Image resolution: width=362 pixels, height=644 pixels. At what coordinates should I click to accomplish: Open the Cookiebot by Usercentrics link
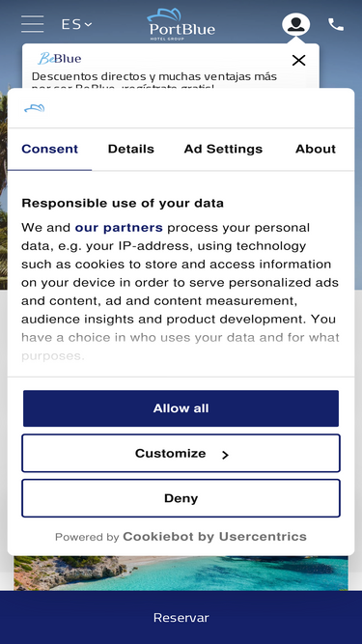pyautogui.click(x=214, y=537)
